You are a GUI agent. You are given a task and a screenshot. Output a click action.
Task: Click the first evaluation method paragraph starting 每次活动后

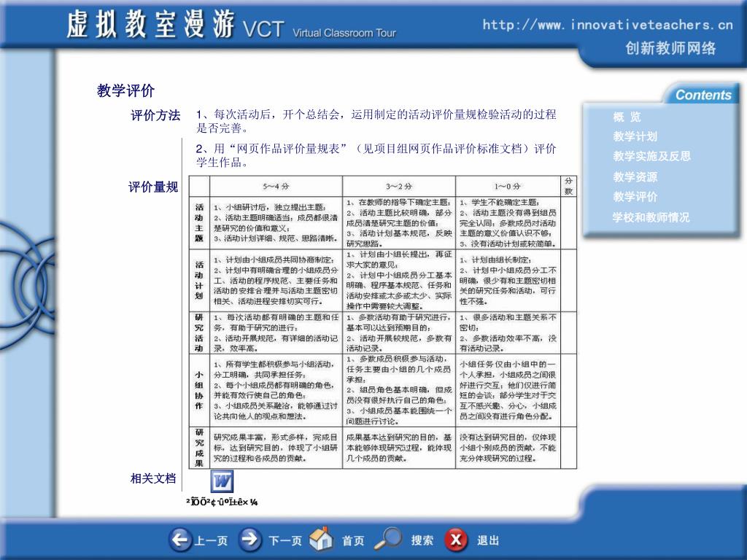376,121
